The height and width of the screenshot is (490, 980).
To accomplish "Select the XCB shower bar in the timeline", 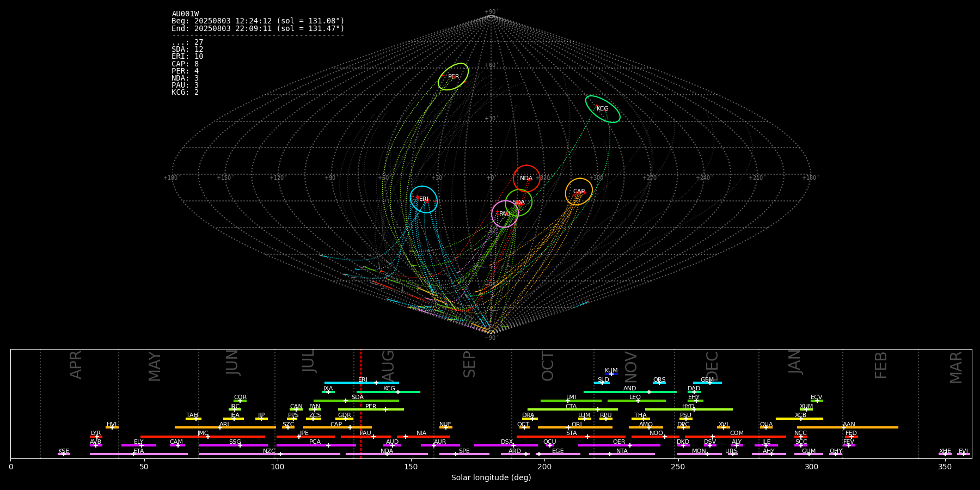I will [x=799, y=419].
